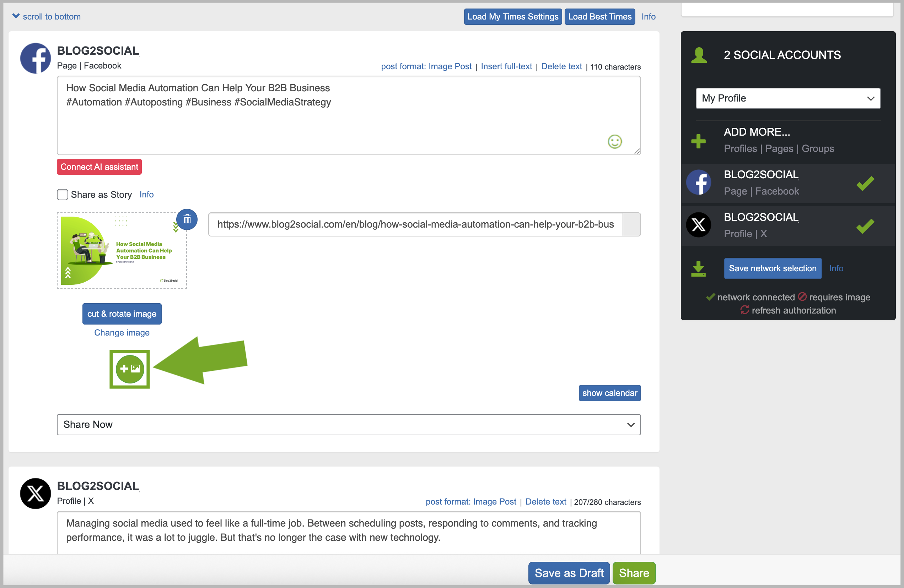Viewport: 904px width, 588px height.
Task: Enable Share as Story checkbox
Action: (x=62, y=194)
